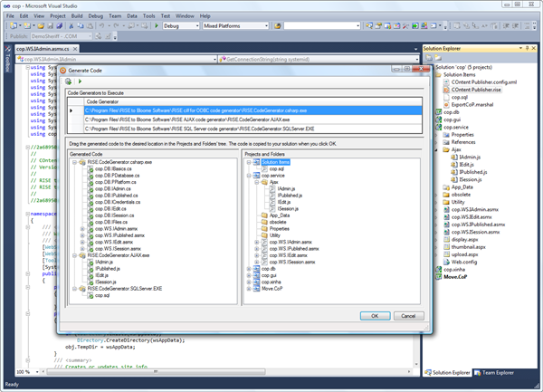543x392 pixels.
Task: Select the Solution Explorer bottom tab
Action: tap(447, 373)
